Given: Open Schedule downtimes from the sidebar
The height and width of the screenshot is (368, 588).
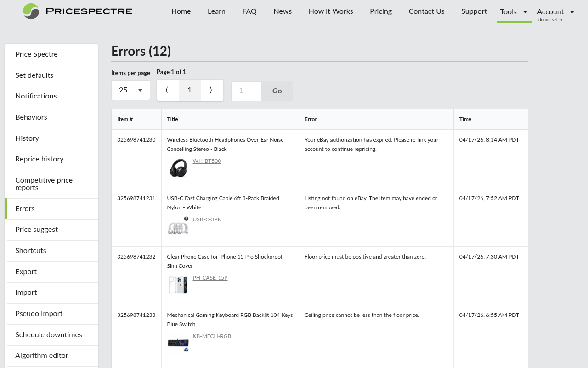Looking at the screenshot, I should tap(49, 335).
